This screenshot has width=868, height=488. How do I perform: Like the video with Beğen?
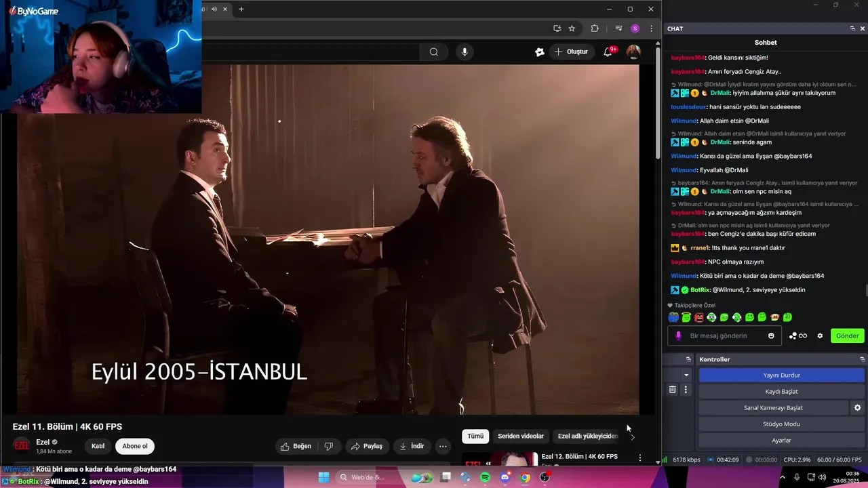tap(296, 446)
